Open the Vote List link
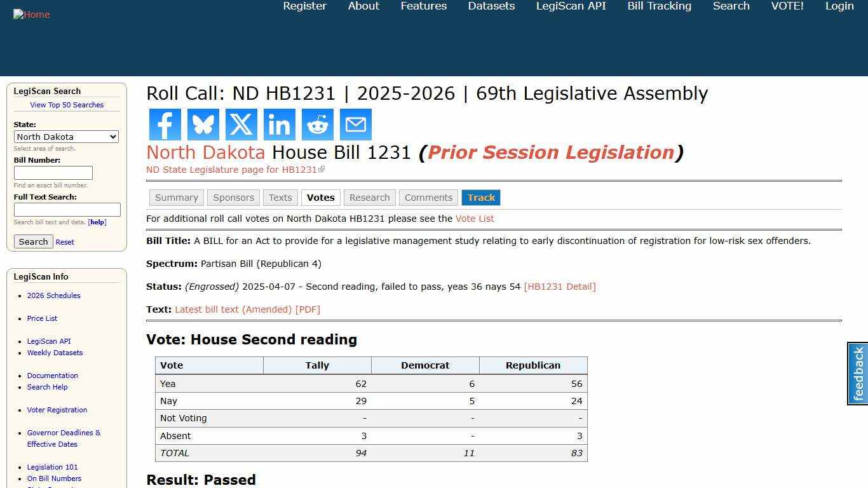 click(475, 219)
